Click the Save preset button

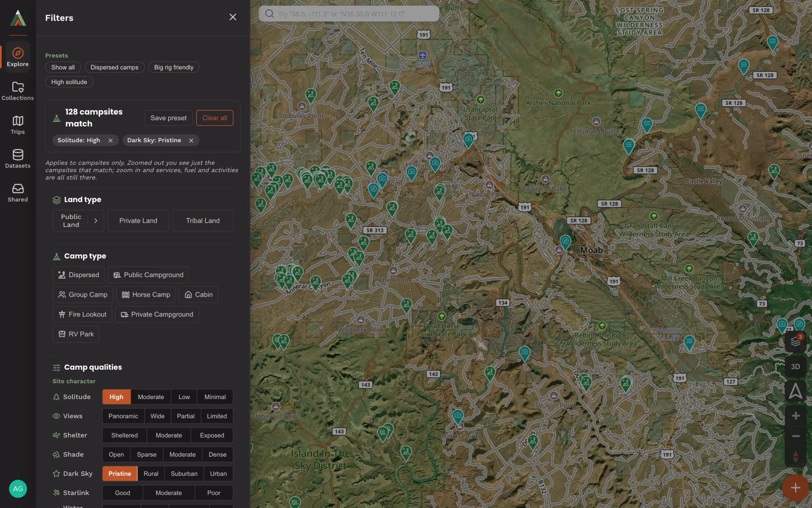168,118
